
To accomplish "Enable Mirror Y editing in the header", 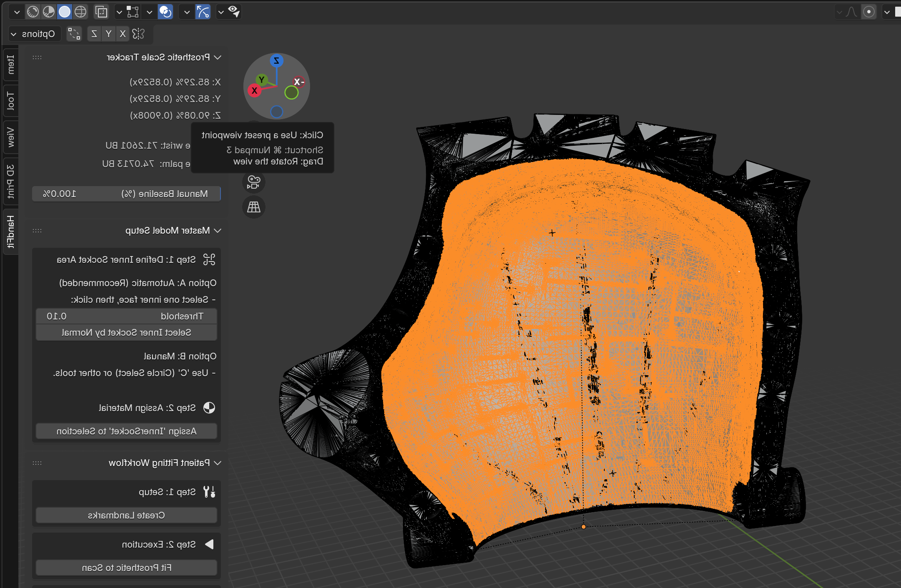I will pyautogui.click(x=109, y=34).
